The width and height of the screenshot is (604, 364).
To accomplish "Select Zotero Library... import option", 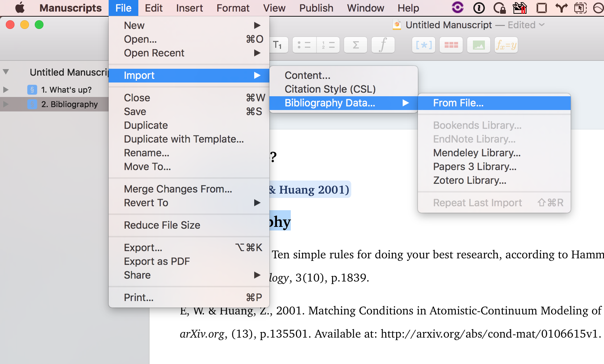I will (x=494, y=180).
